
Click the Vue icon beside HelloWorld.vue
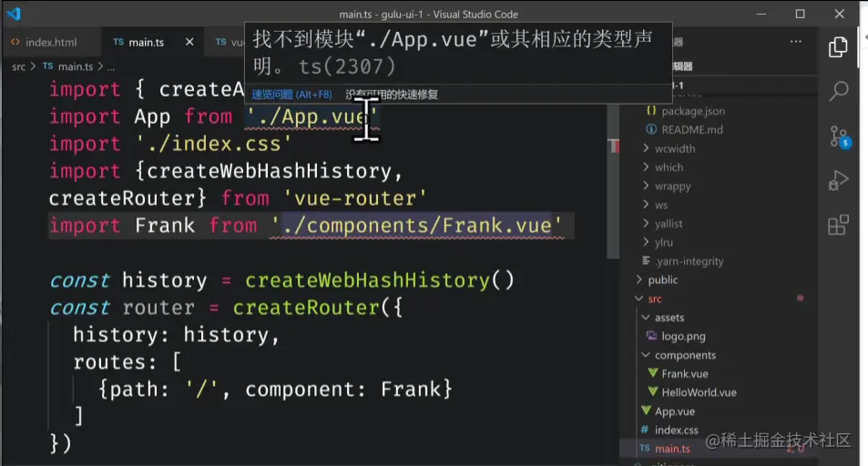653,392
